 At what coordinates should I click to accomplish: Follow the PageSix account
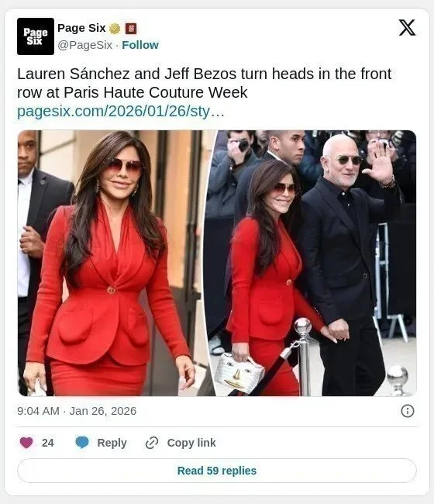click(140, 45)
